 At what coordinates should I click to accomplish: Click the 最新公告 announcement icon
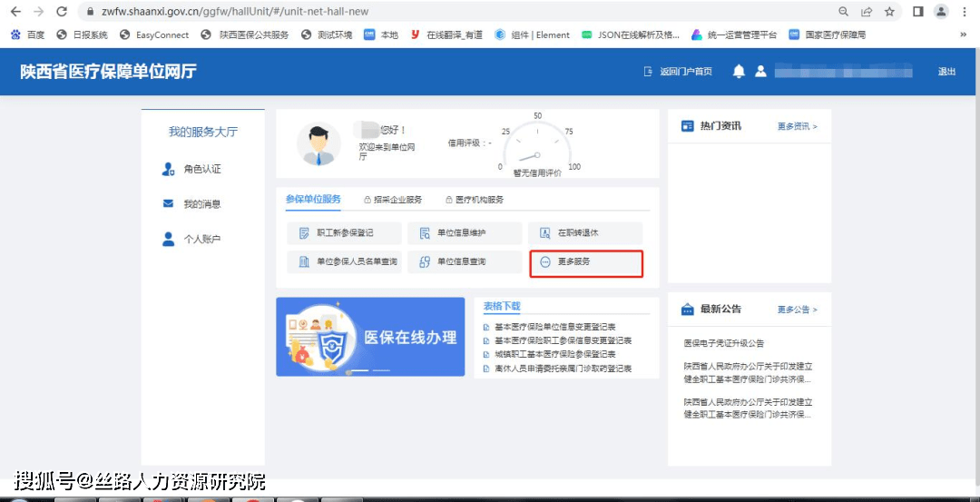point(688,310)
